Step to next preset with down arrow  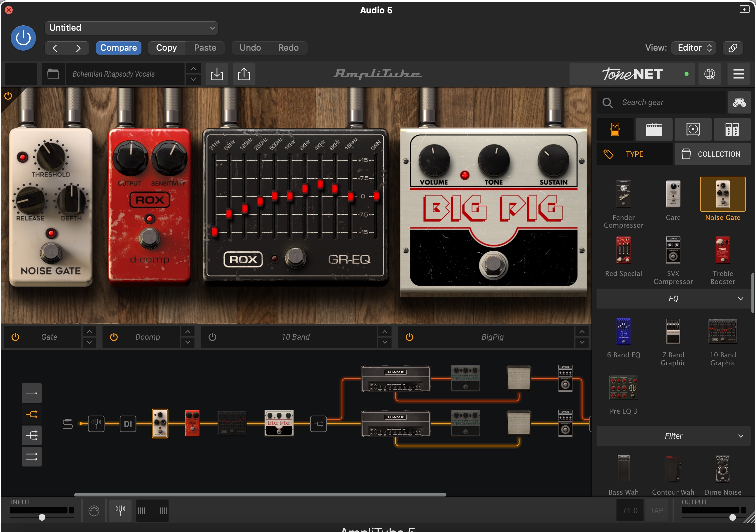coord(193,79)
